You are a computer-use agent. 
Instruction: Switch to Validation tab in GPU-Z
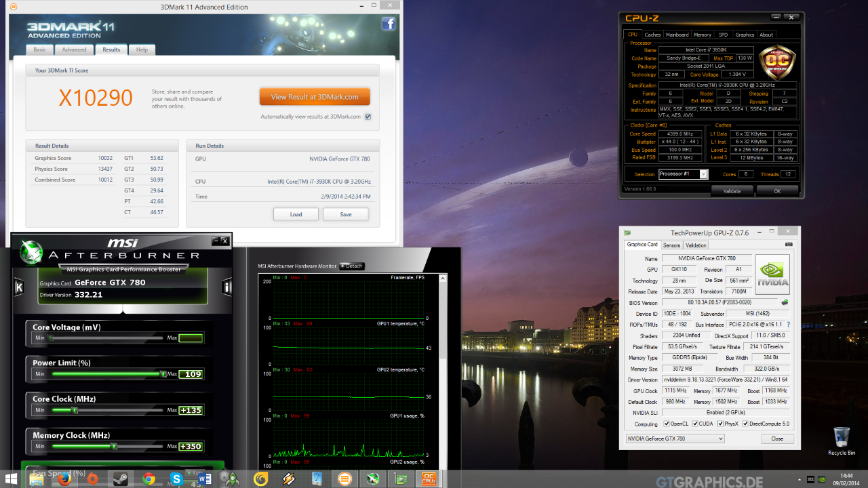coord(696,245)
